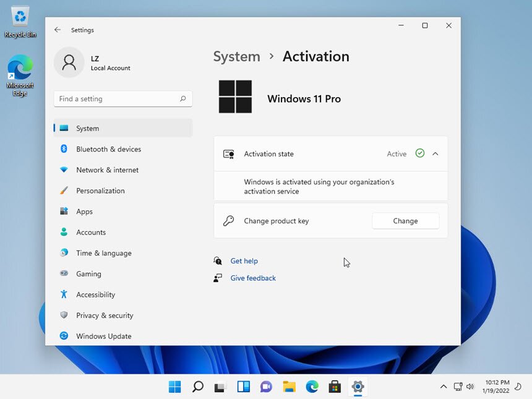Click the search magnifier in Find a setting
The height and width of the screenshot is (399, 532).
coord(183,99)
